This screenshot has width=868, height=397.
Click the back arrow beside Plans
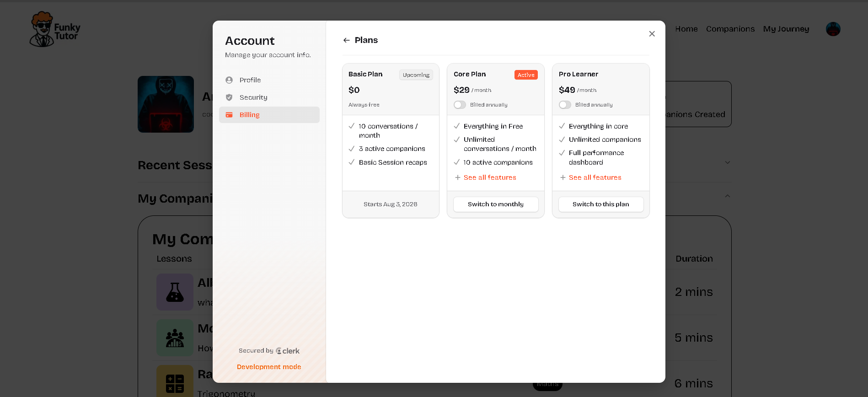point(347,40)
